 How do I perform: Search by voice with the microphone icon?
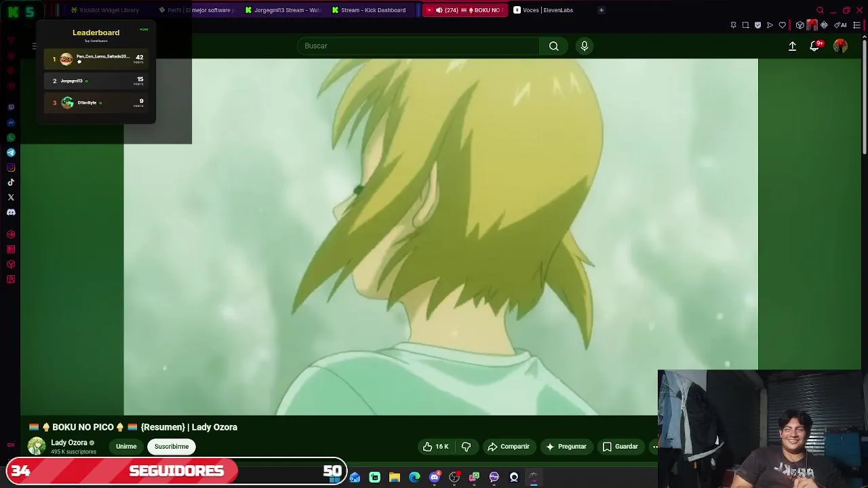(x=585, y=45)
